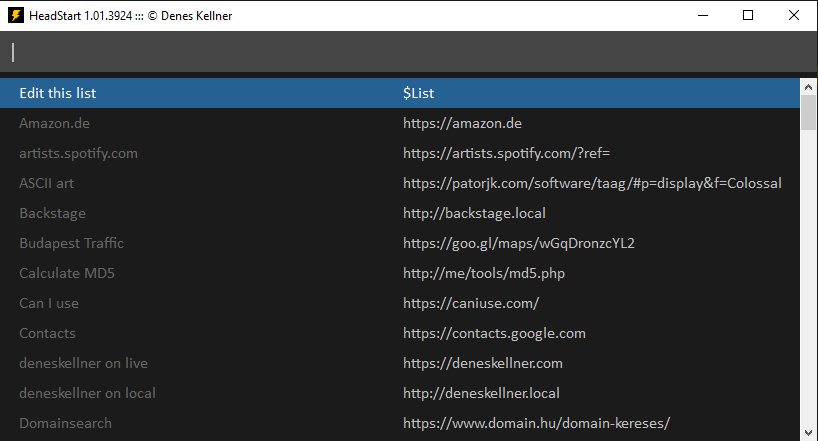Click the http://deneskellner.local URL
The image size is (818, 441).
[481, 394]
